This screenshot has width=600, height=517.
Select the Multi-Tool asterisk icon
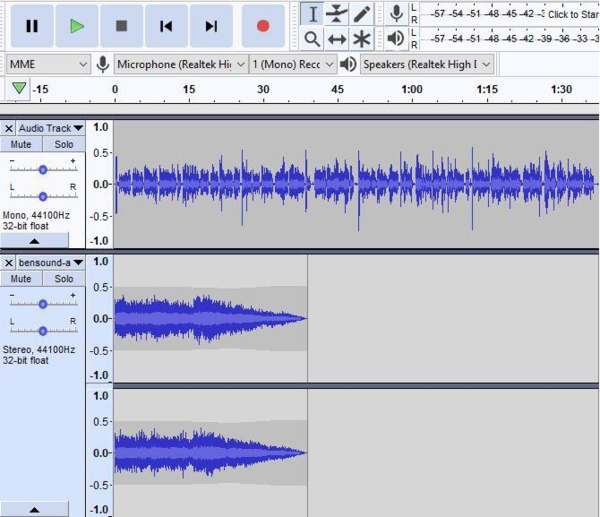pos(362,39)
